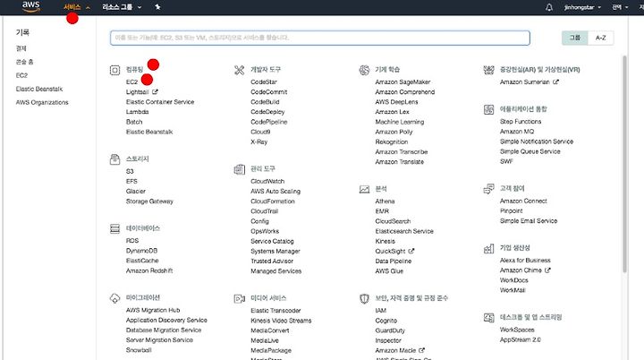Click the Migration category cloud icon
Screen dimensions: 644x360
point(115,298)
